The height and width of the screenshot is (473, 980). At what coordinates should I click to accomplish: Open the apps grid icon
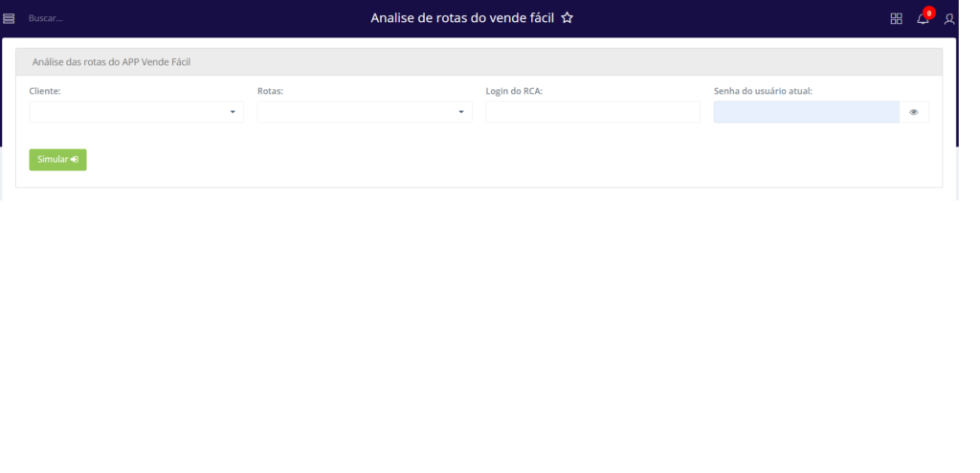(x=896, y=19)
